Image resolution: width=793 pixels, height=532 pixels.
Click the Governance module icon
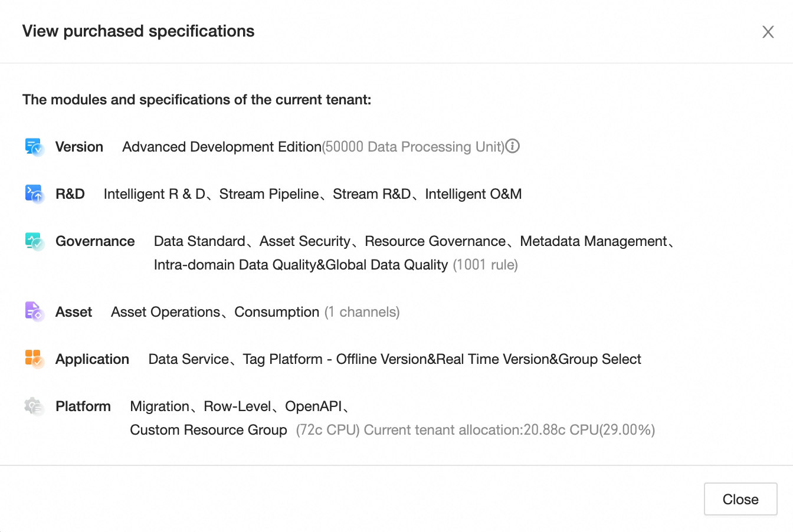coord(34,241)
